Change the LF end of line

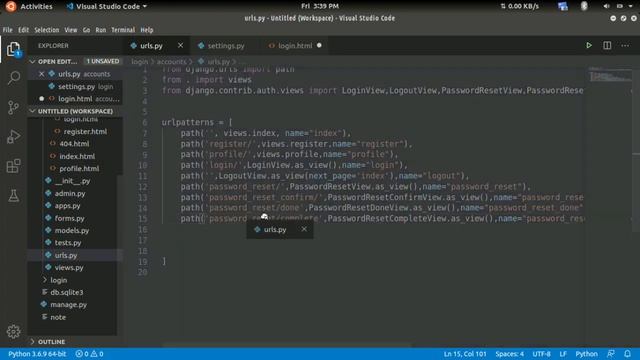563,354
